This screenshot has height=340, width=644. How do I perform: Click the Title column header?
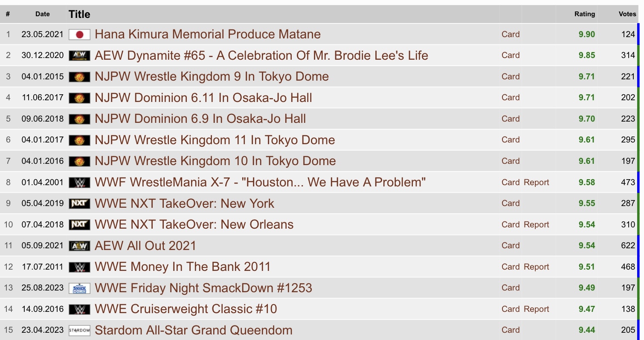pos(79,15)
